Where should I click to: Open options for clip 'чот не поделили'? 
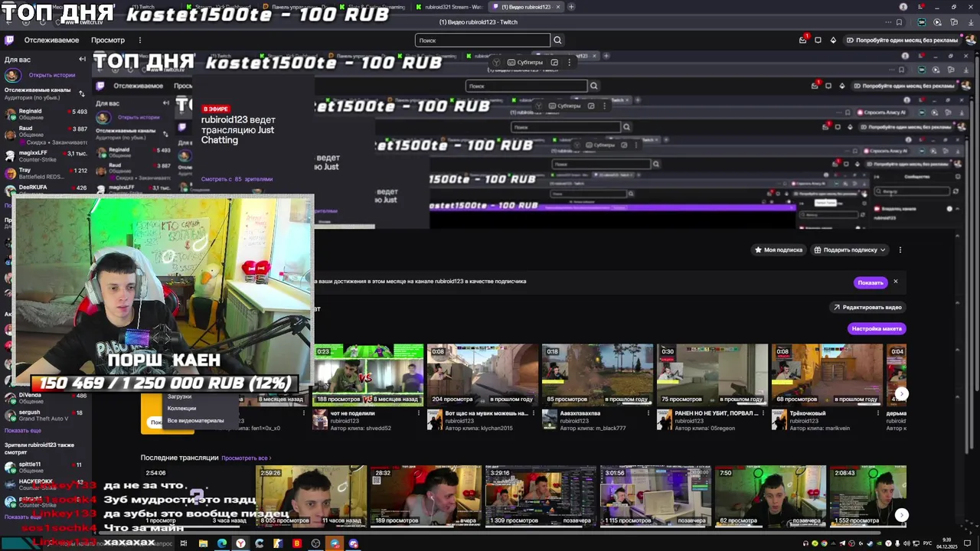click(419, 413)
